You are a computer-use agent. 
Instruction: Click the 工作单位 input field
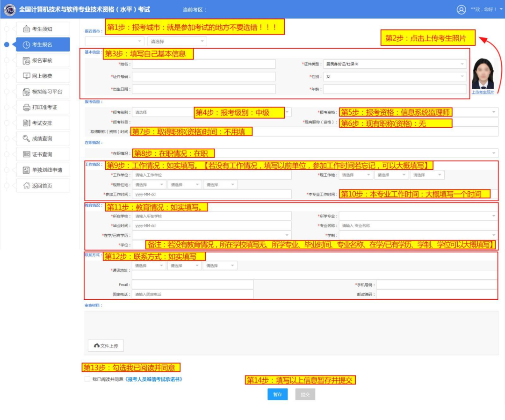(x=212, y=175)
